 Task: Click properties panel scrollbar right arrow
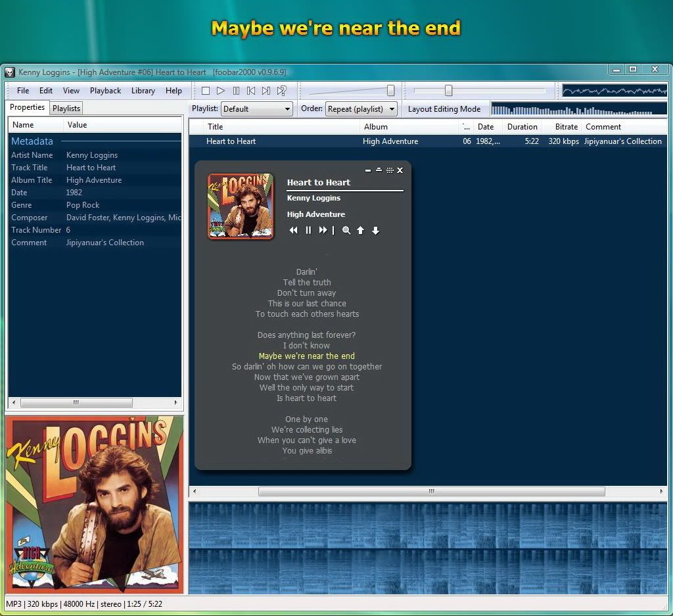pyautogui.click(x=175, y=402)
